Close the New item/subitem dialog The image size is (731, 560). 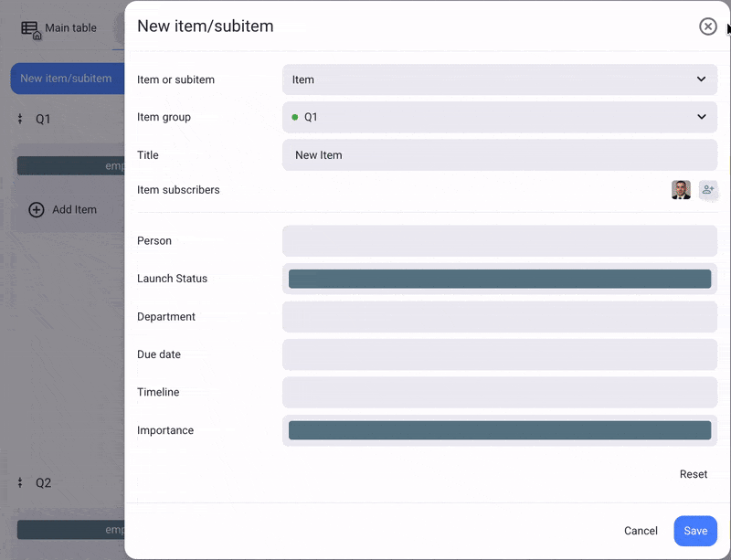click(x=707, y=26)
